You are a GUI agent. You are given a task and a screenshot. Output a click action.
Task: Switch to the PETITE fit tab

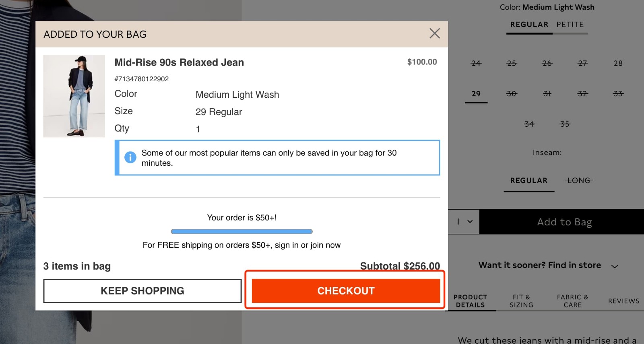[570, 25]
